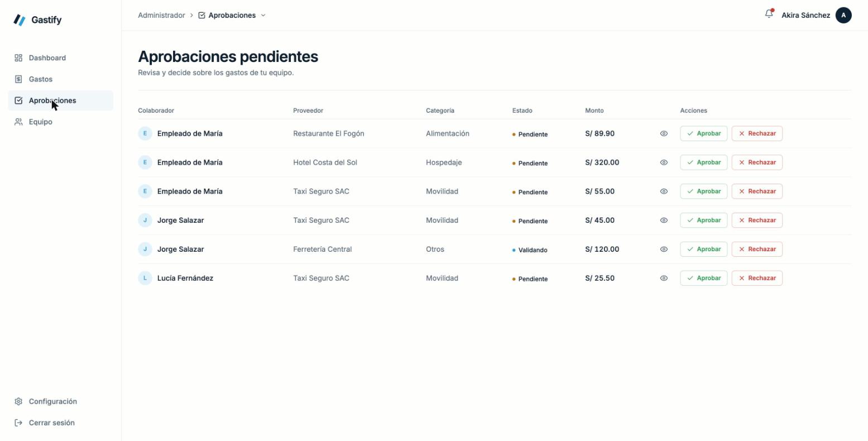The width and height of the screenshot is (868, 441).
Task: Reject the Restaurante El Fogón expense
Action: (757, 133)
